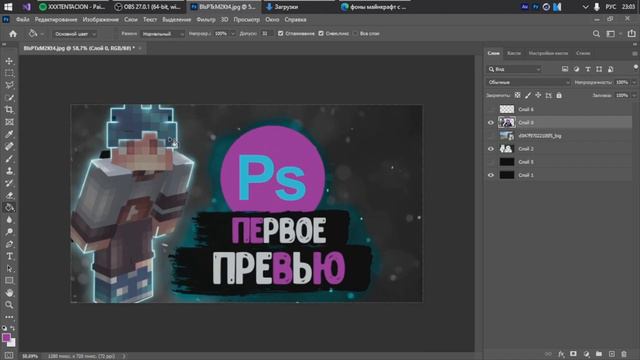Select the Rectangle shape tool
The width and height of the screenshot is (640, 360).
pos(9,280)
